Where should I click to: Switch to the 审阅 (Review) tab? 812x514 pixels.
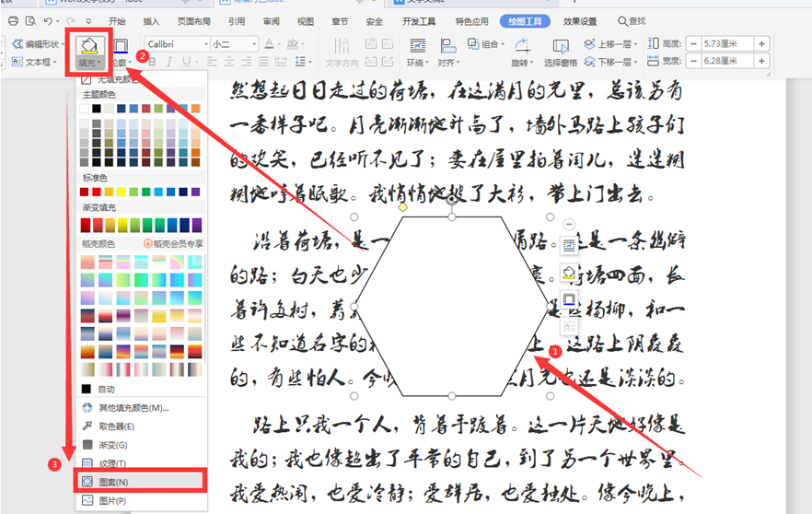[x=272, y=21]
